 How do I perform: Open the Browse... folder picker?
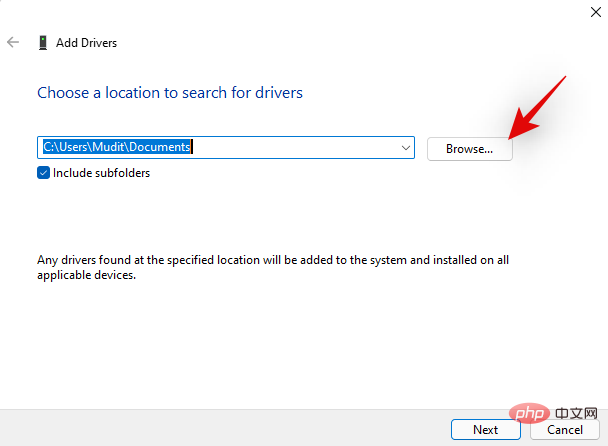pos(470,149)
